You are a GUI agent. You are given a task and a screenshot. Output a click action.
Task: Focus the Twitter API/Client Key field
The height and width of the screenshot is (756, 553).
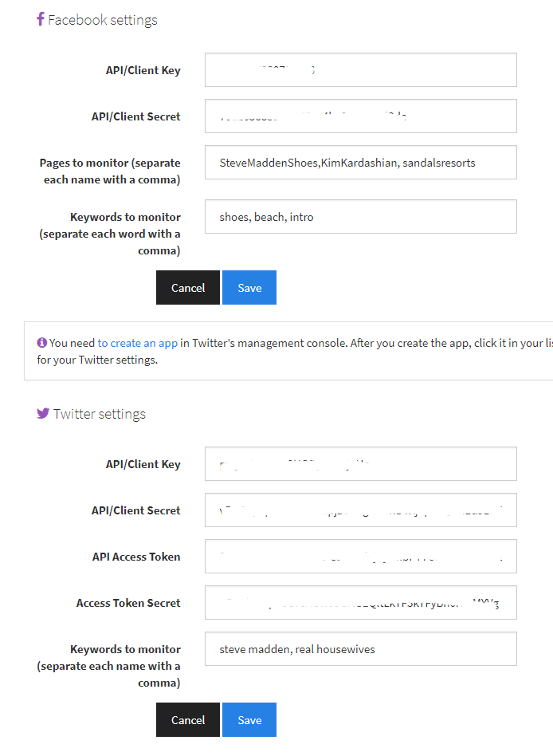pyautogui.click(x=360, y=464)
